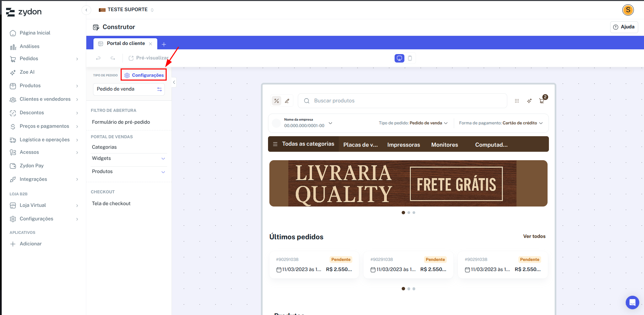Open the TESTE SUPORTE company switcher

(x=126, y=10)
